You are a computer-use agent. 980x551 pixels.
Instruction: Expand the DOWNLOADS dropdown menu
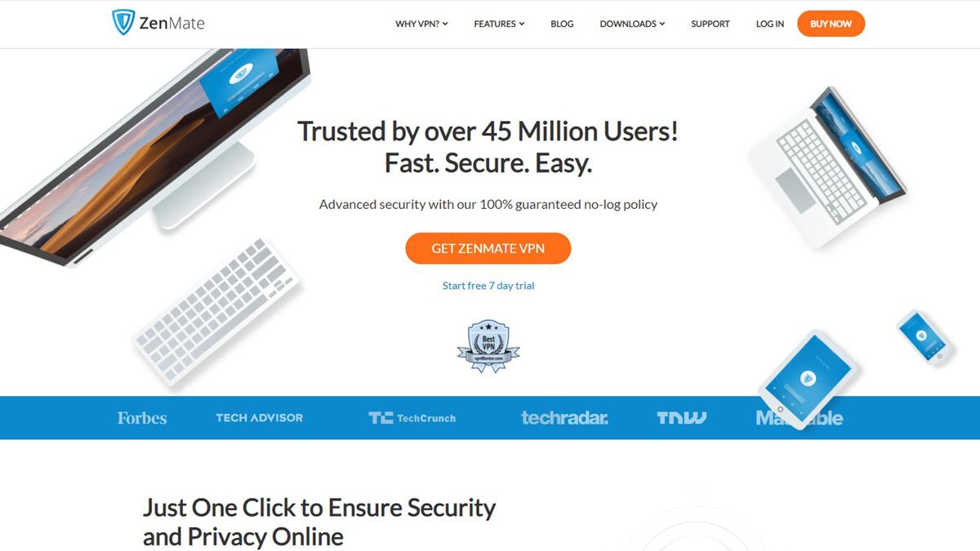[632, 24]
